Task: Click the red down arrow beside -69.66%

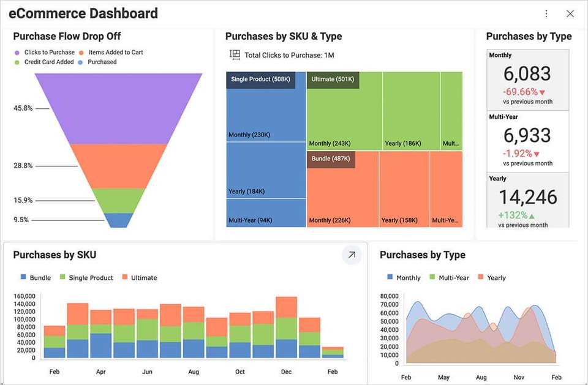Action: pos(542,92)
